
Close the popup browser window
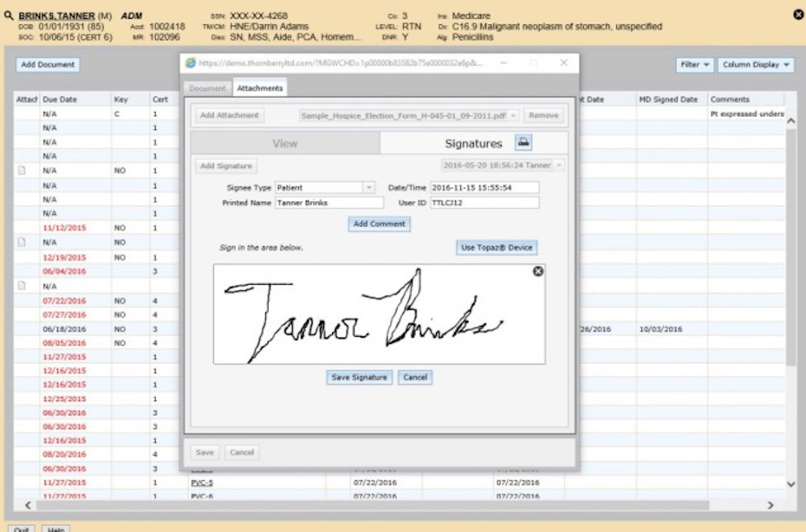click(564, 63)
